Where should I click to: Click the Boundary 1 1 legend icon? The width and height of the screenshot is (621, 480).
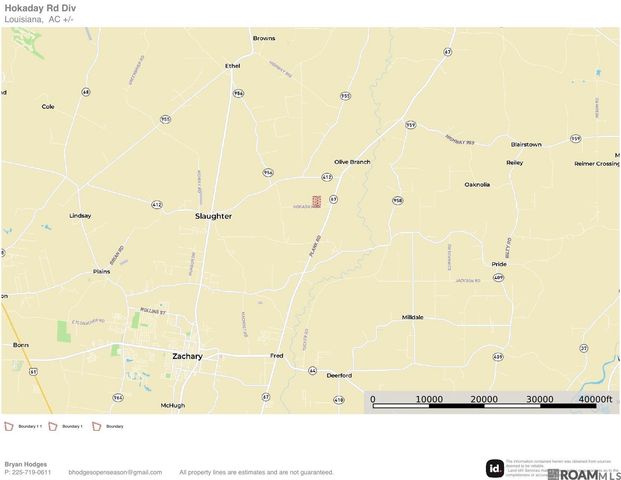(x=9, y=427)
